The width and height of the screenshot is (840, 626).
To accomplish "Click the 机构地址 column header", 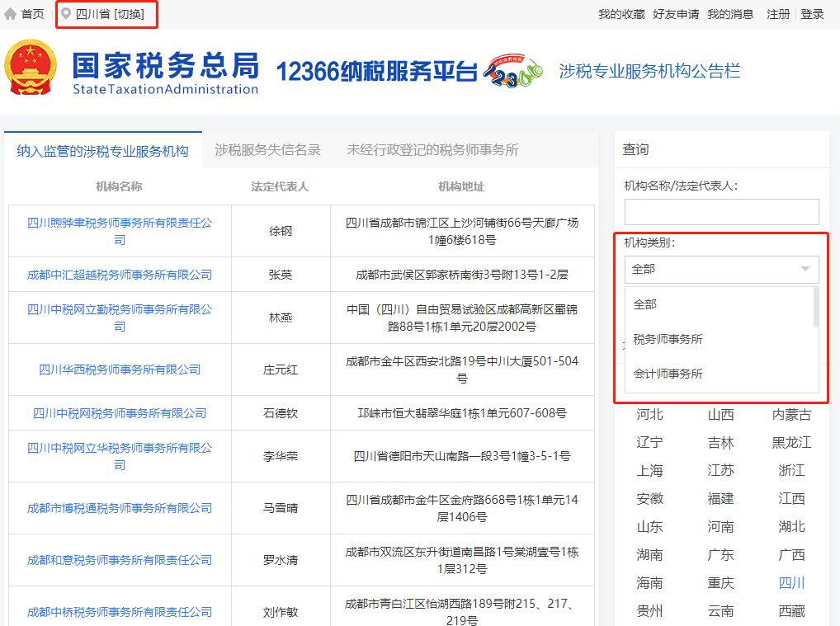I will click(461, 186).
